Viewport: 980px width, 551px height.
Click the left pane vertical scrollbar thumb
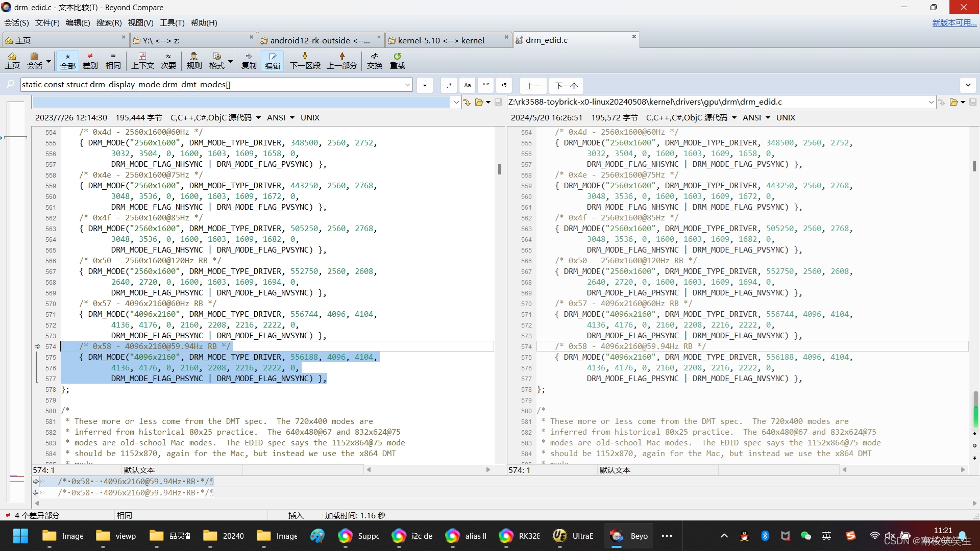500,169
